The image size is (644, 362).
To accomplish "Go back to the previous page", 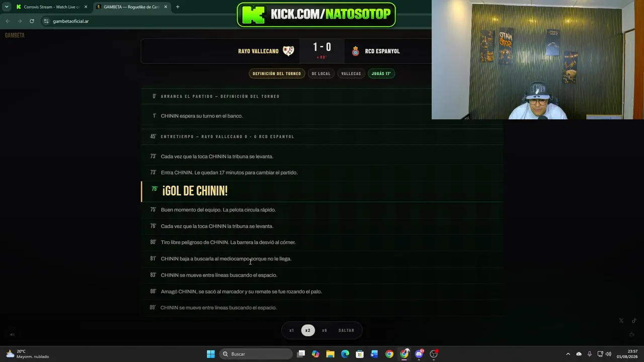I will coord(8,21).
